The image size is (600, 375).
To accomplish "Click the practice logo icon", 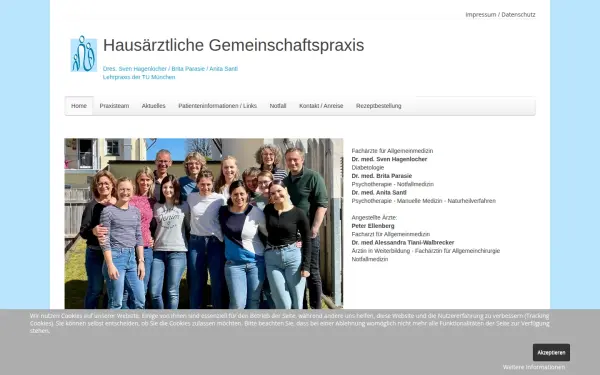I will (84, 54).
